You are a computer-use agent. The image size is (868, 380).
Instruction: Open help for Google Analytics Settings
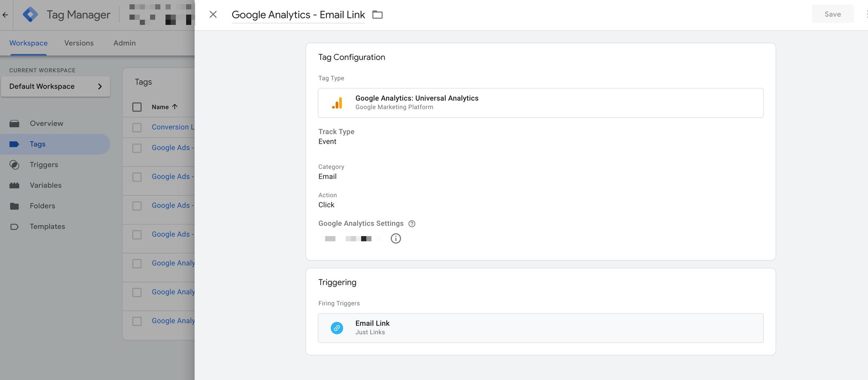(x=412, y=224)
